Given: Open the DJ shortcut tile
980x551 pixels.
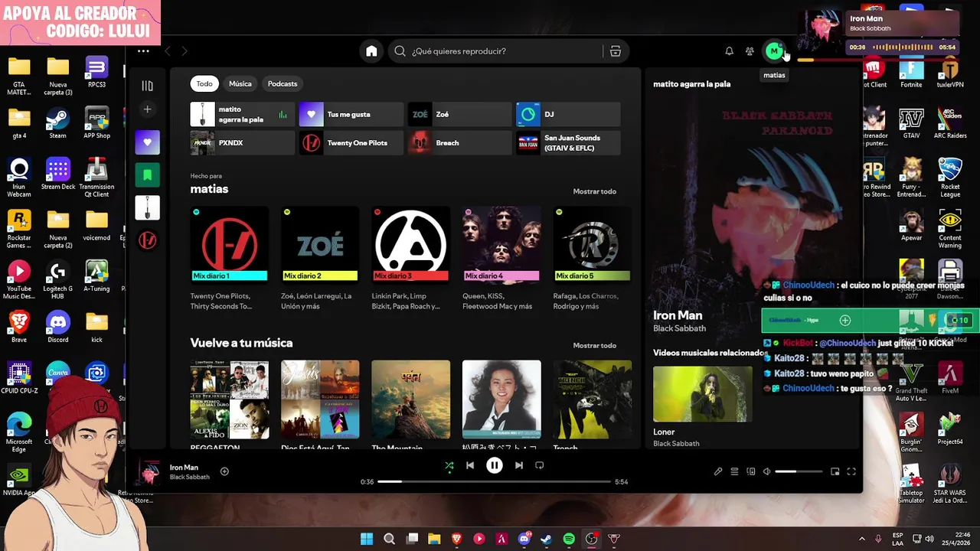Looking at the screenshot, I should [x=568, y=114].
